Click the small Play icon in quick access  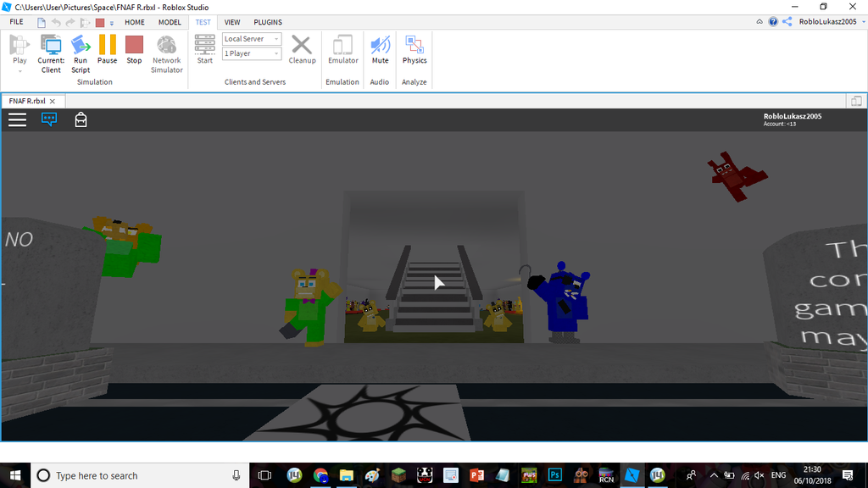tap(85, 23)
